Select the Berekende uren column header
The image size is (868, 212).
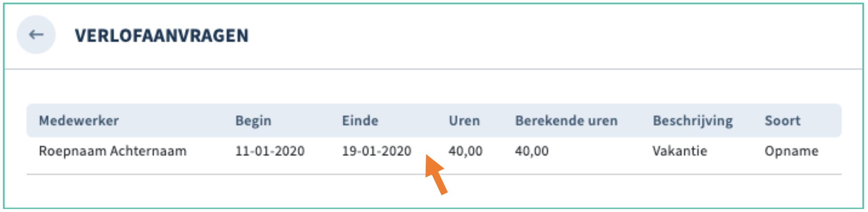pos(566,121)
